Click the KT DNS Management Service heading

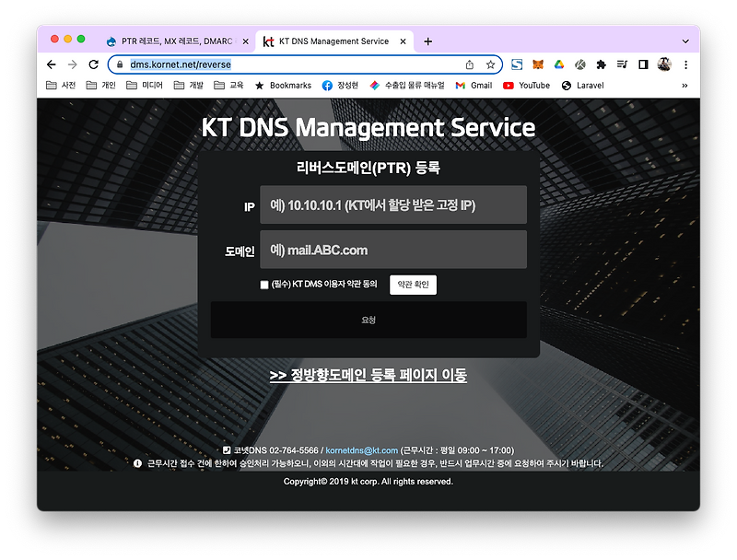pos(368,127)
